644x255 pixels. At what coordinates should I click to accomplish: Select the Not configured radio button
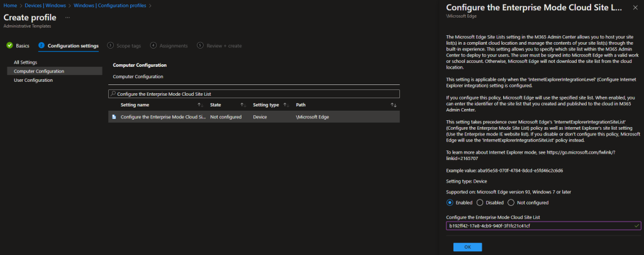[511, 202]
